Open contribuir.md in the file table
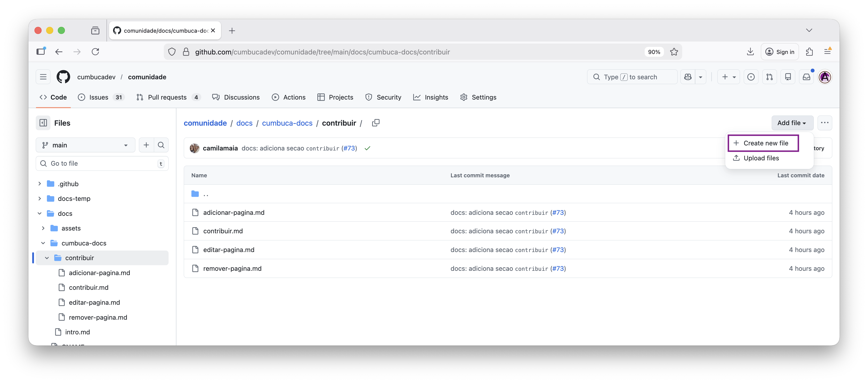This screenshot has width=868, height=383. [223, 231]
